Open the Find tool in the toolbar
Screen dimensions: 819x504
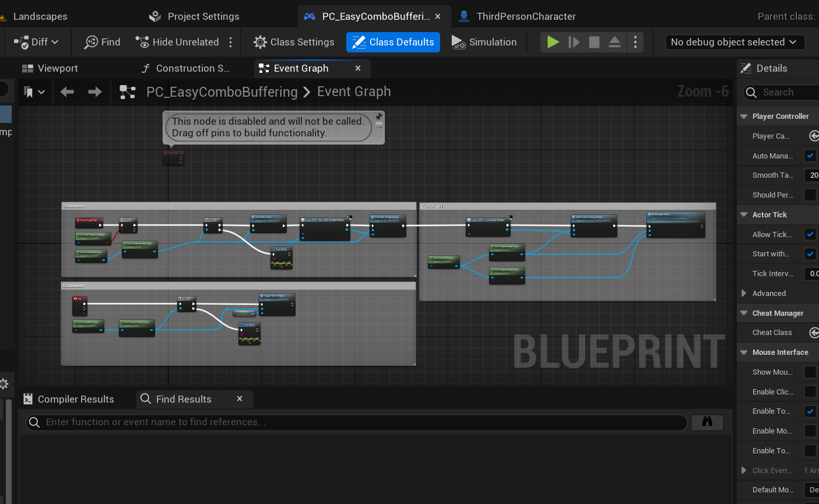tap(102, 41)
